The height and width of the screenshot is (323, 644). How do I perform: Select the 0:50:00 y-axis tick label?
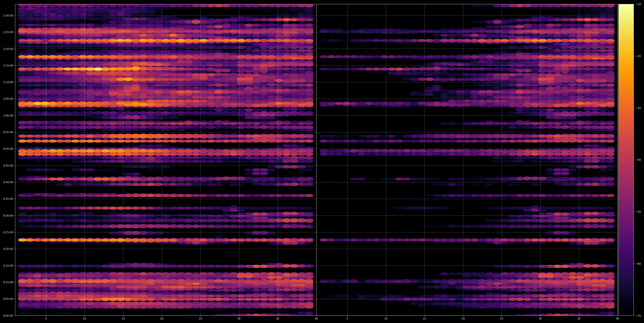[x=8, y=149]
